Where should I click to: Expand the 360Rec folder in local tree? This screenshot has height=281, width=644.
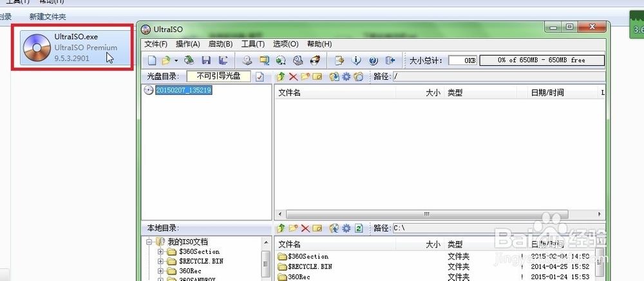[x=160, y=271]
